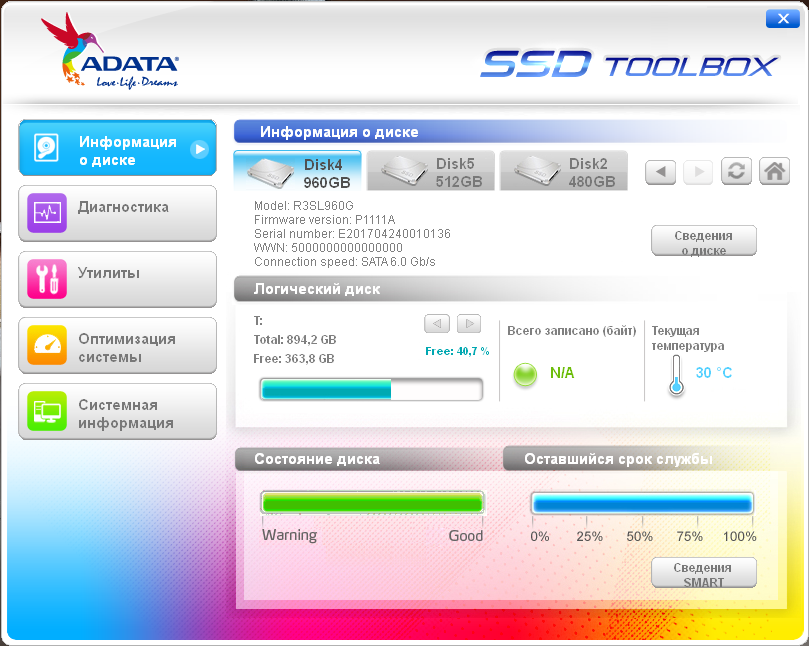
Task: Click the blue remaining lifetime bar
Action: 642,503
